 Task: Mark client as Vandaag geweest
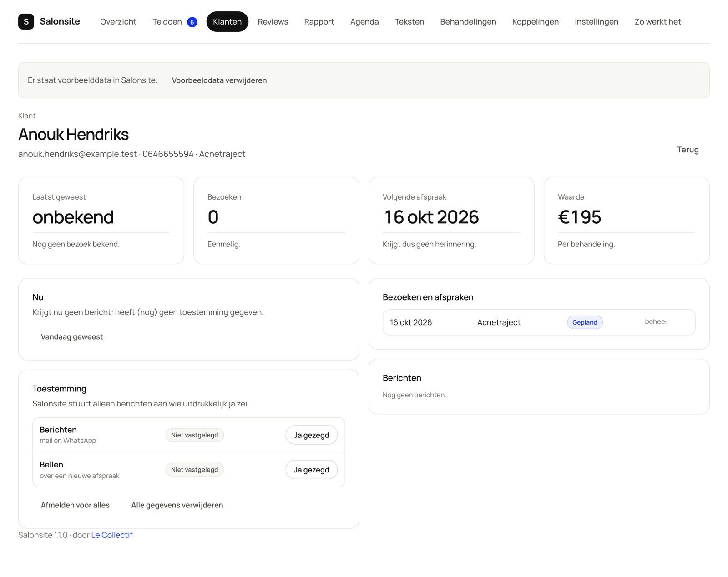pyautogui.click(x=72, y=337)
